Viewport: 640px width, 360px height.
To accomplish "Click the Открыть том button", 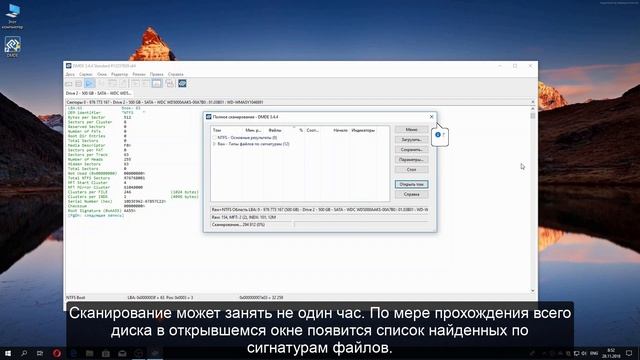I will (411, 184).
